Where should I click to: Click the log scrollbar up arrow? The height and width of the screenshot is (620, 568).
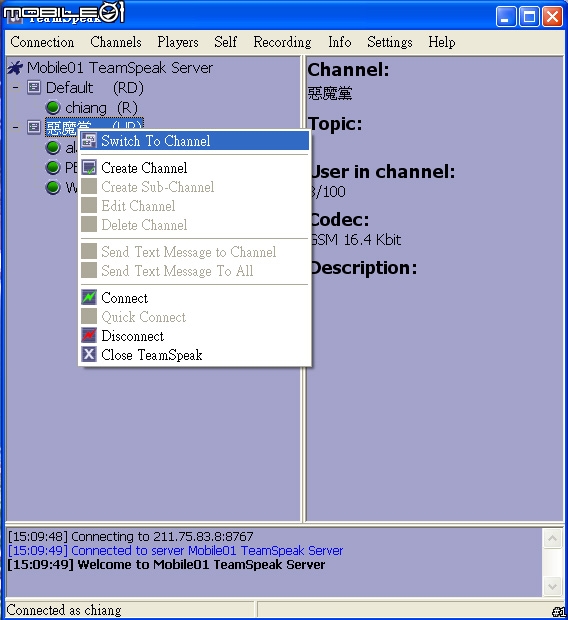pyautogui.click(x=553, y=539)
